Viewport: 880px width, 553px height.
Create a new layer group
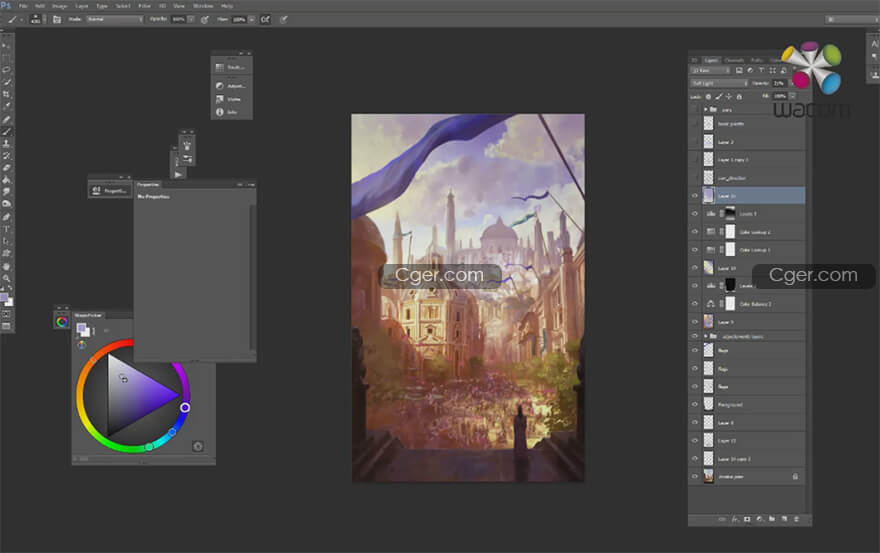pyautogui.click(x=772, y=519)
